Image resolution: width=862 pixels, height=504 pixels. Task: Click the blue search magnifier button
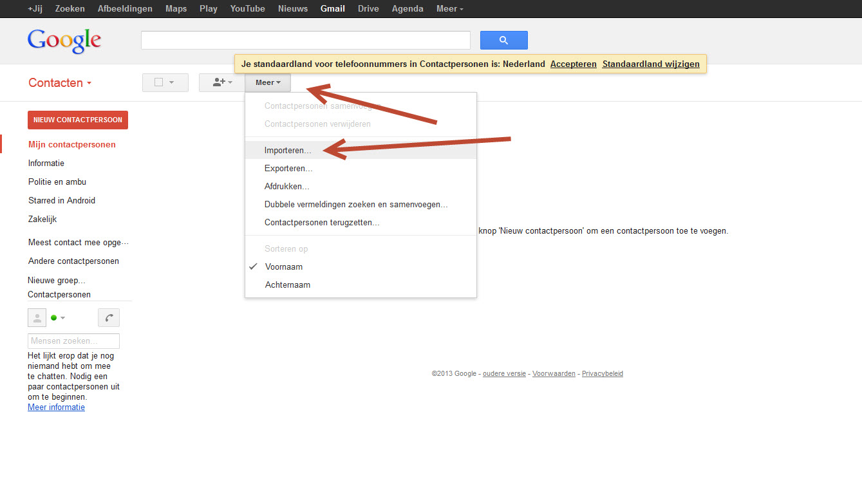point(503,41)
